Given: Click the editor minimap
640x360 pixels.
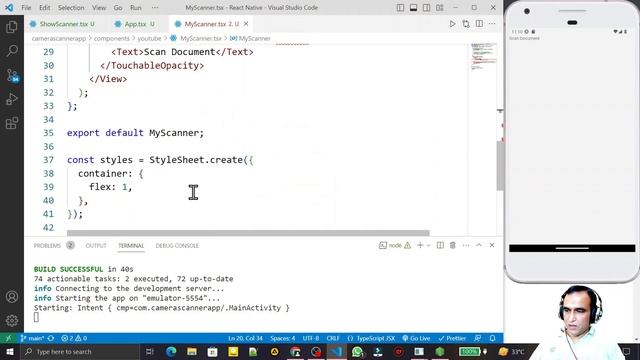Looking at the screenshot, I should (x=484, y=57).
